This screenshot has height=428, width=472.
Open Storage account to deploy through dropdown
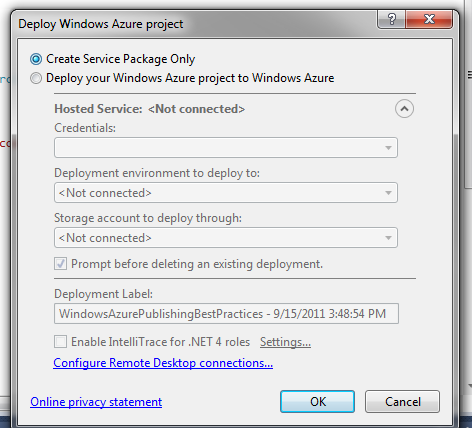(x=226, y=237)
